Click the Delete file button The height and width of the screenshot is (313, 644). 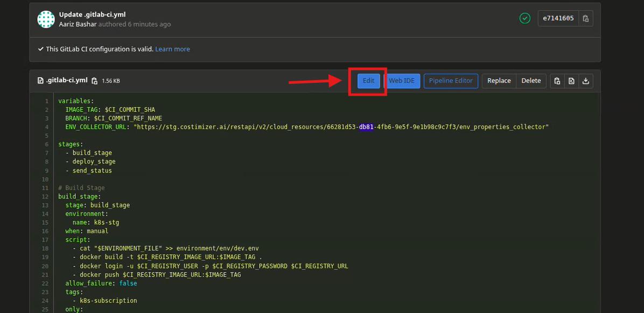[531, 81]
